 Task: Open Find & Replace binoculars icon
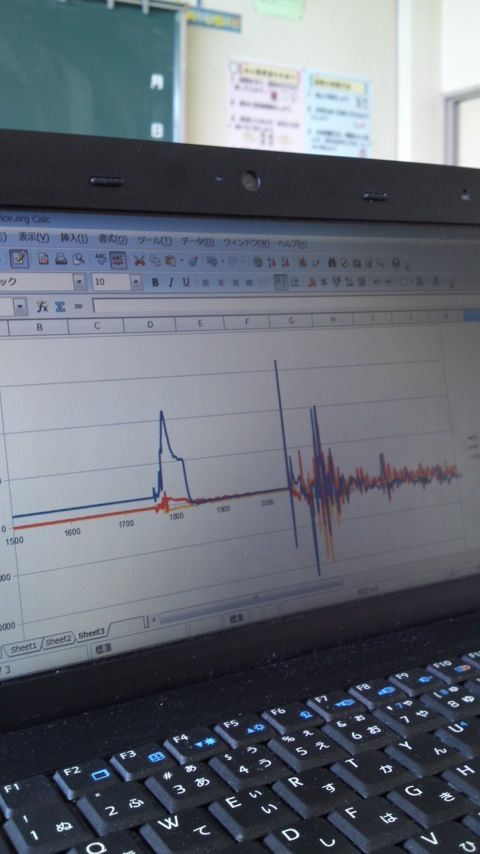click(x=331, y=263)
